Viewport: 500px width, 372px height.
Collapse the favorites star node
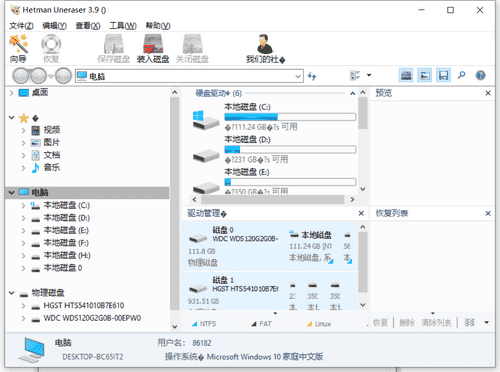tap(12, 118)
